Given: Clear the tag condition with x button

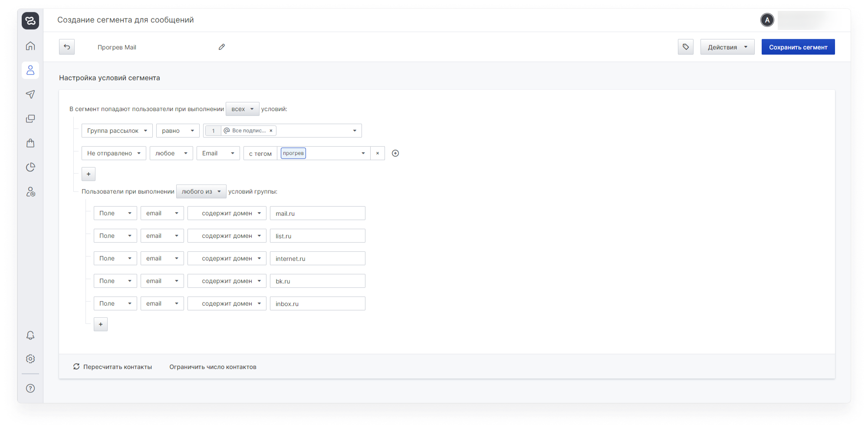Looking at the screenshot, I should click(x=378, y=153).
